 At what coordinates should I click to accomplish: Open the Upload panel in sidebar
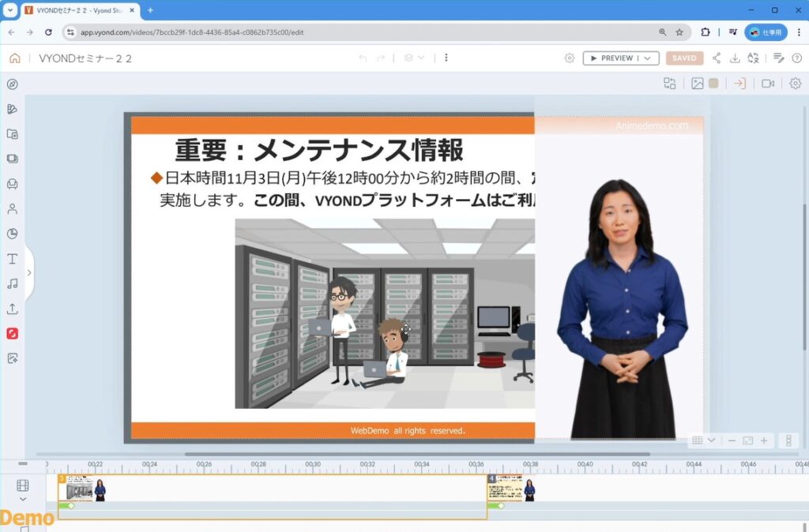tap(12, 309)
